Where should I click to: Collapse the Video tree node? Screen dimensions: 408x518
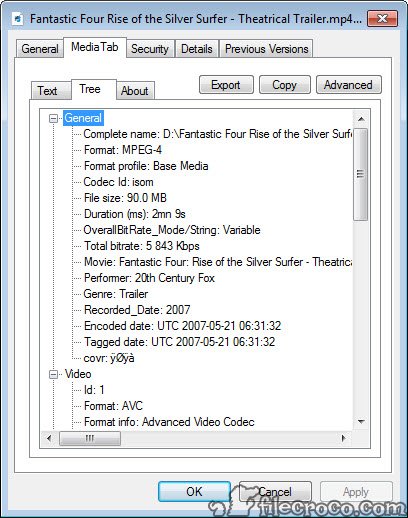pyautogui.click(x=53, y=374)
